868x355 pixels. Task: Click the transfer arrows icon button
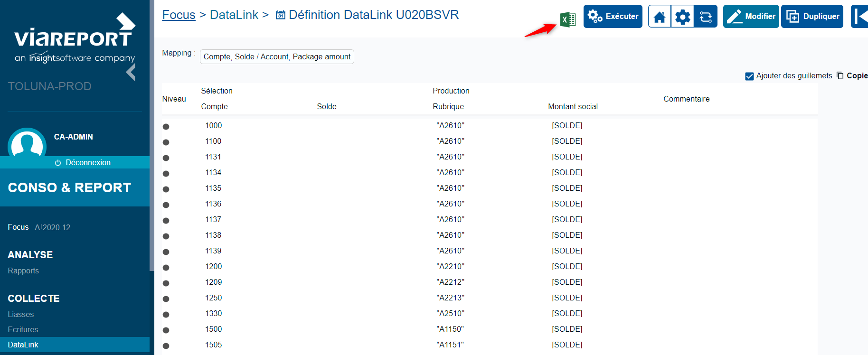click(706, 17)
